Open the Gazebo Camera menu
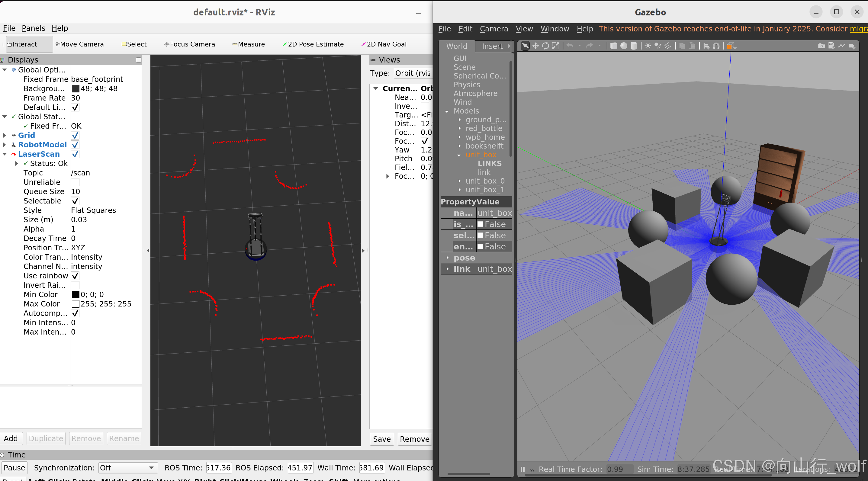Viewport: 868px width, 481px height. [x=493, y=29]
